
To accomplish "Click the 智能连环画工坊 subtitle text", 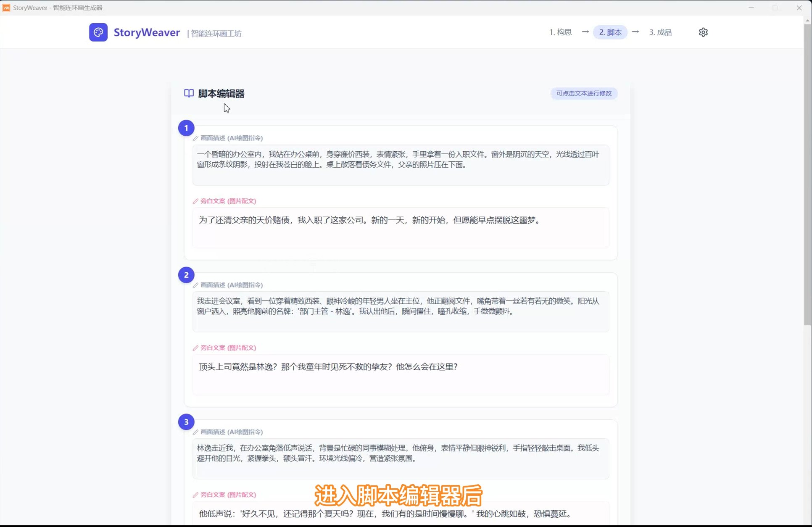I will coord(216,34).
